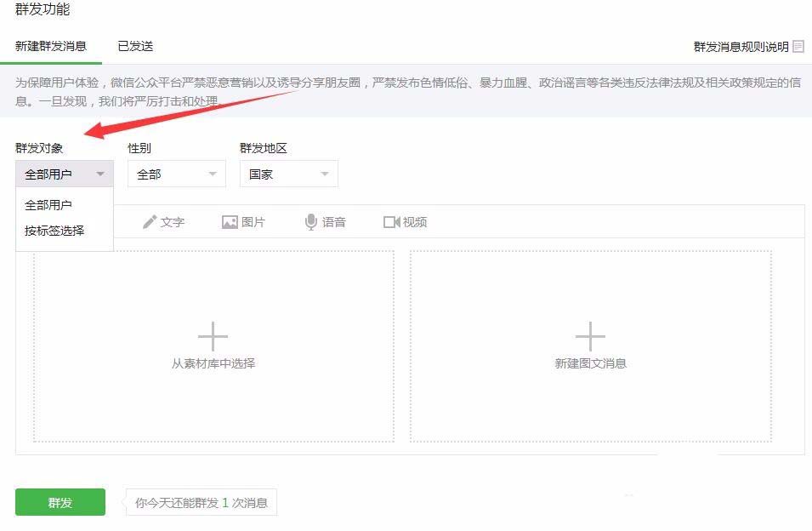Click 新建图文消息 text label
Viewport: 812px width, 531px height.
point(591,363)
